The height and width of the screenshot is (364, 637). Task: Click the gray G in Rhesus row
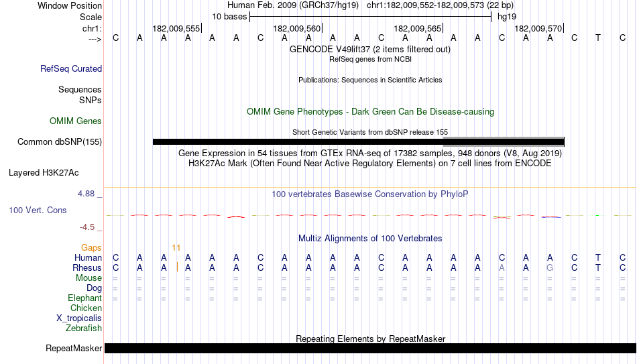(550, 267)
